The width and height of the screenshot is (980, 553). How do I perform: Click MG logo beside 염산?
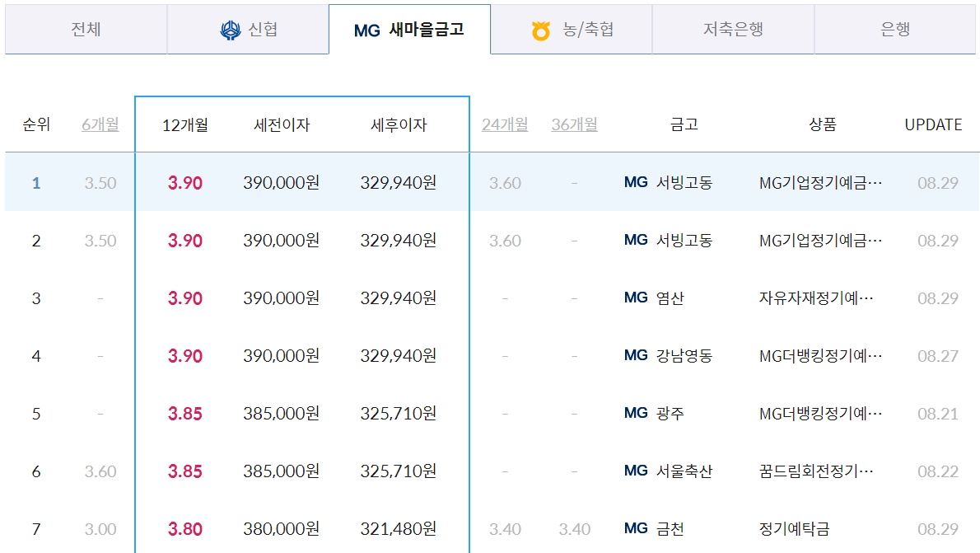[636, 298]
